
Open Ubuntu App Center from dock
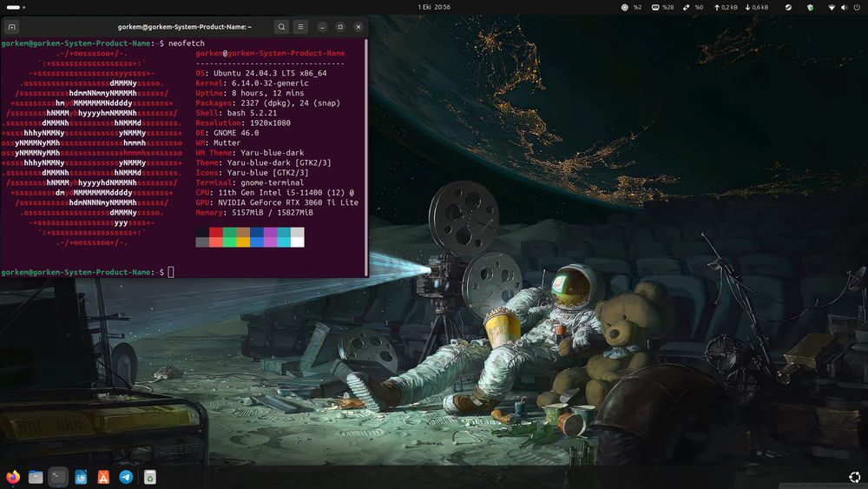pyautogui.click(x=103, y=476)
